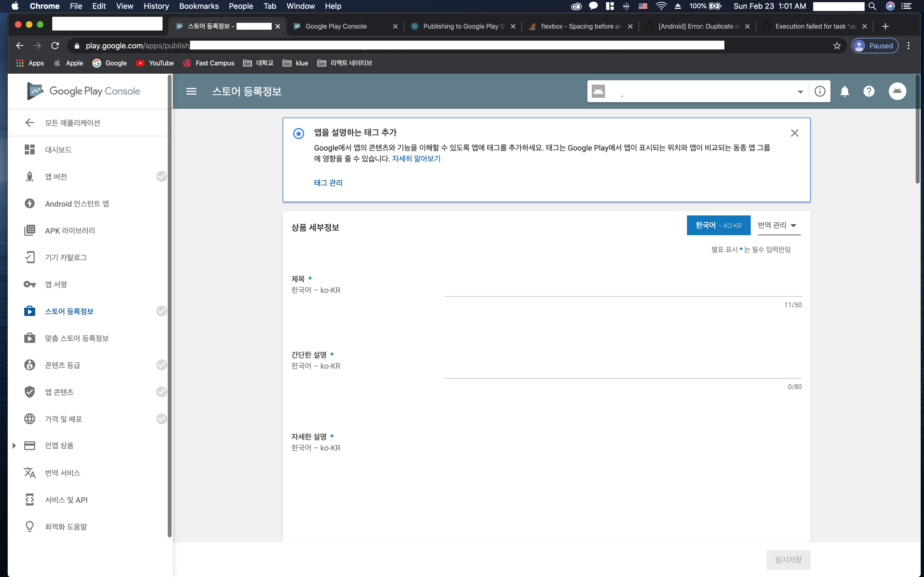The width and height of the screenshot is (924, 577).
Task: Click the app info circle icon
Action: pos(820,91)
